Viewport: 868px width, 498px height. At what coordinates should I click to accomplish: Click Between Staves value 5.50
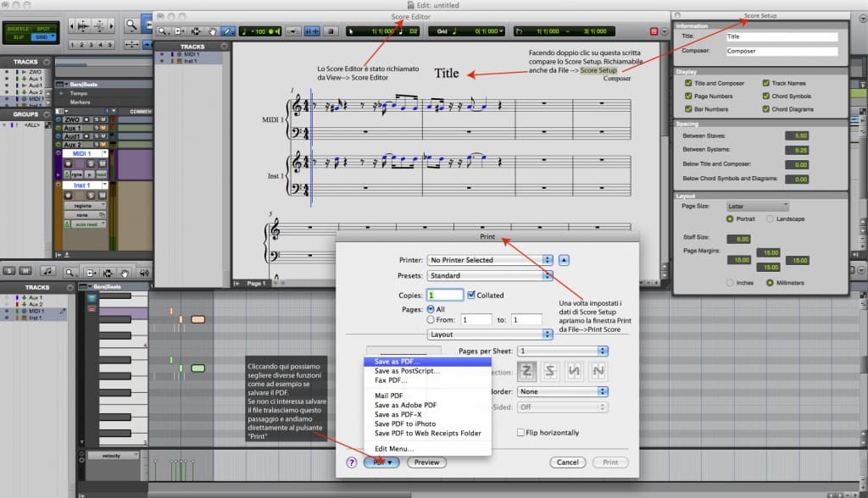pyautogui.click(x=797, y=136)
